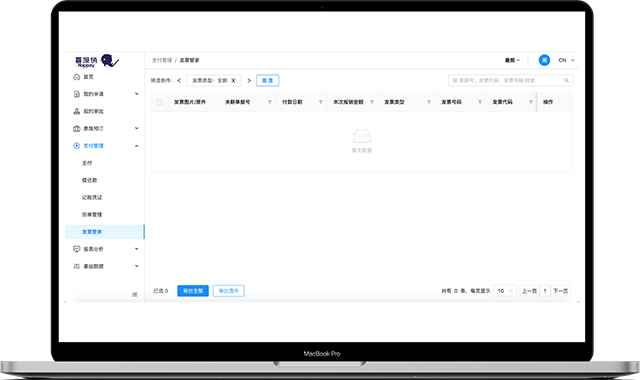
Task: Click the selected count label 已选 0
Action: click(x=160, y=291)
